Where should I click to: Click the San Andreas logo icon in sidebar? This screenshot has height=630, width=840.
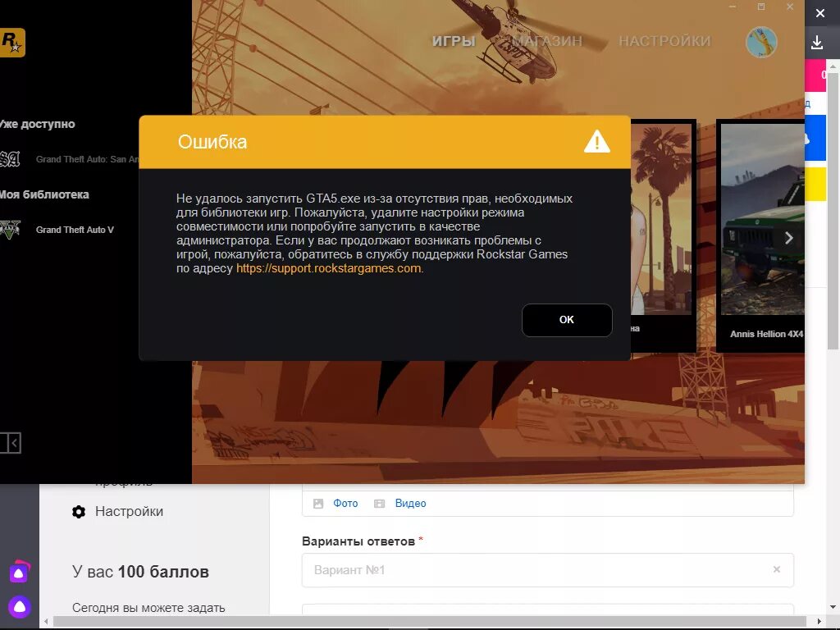(10, 159)
